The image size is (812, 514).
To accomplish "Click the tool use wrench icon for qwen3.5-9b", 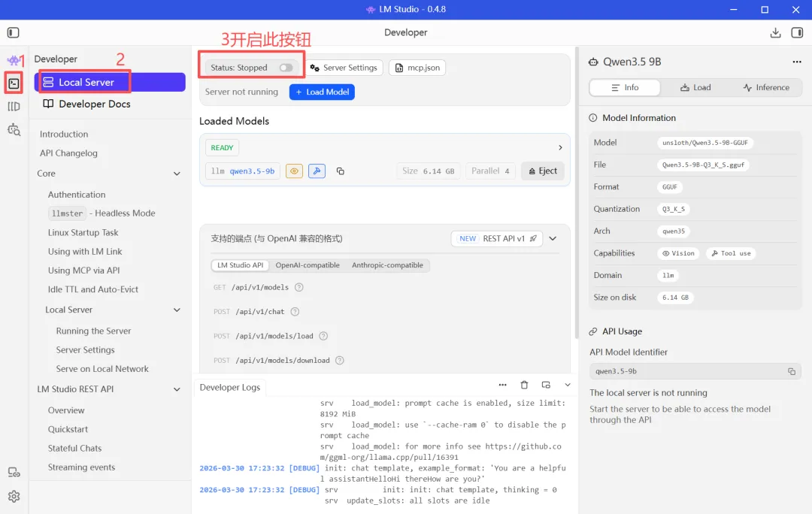I will click(x=317, y=171).
